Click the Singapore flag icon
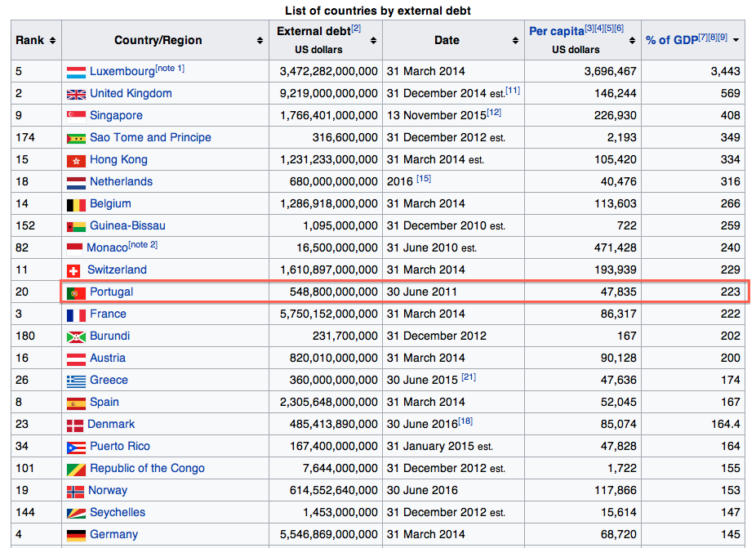Image resolution: width=756 pixels, height=548 pixels. tap(76, 116)
